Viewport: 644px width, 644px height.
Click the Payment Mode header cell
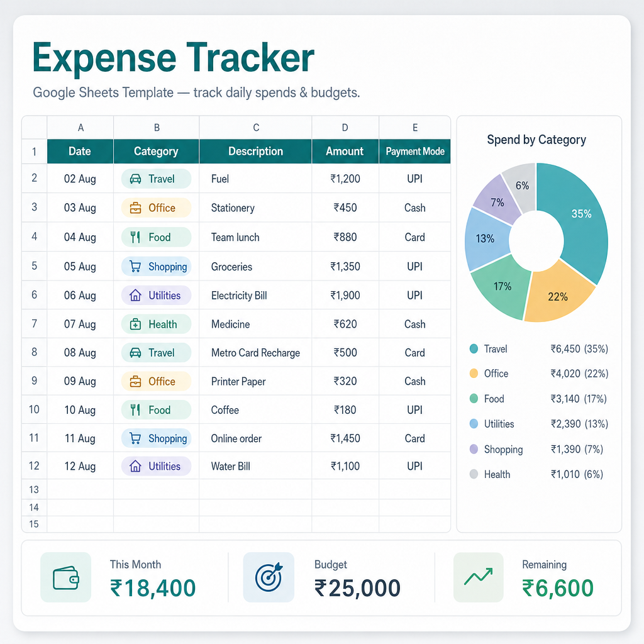click(x=415, y=152)
